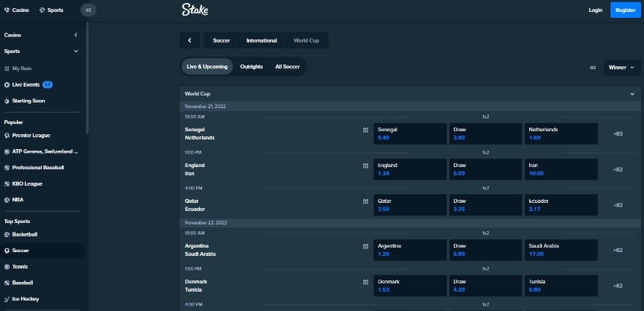
Task: Click the sidebar vertical scrollbar
Action: pos(87,78)
